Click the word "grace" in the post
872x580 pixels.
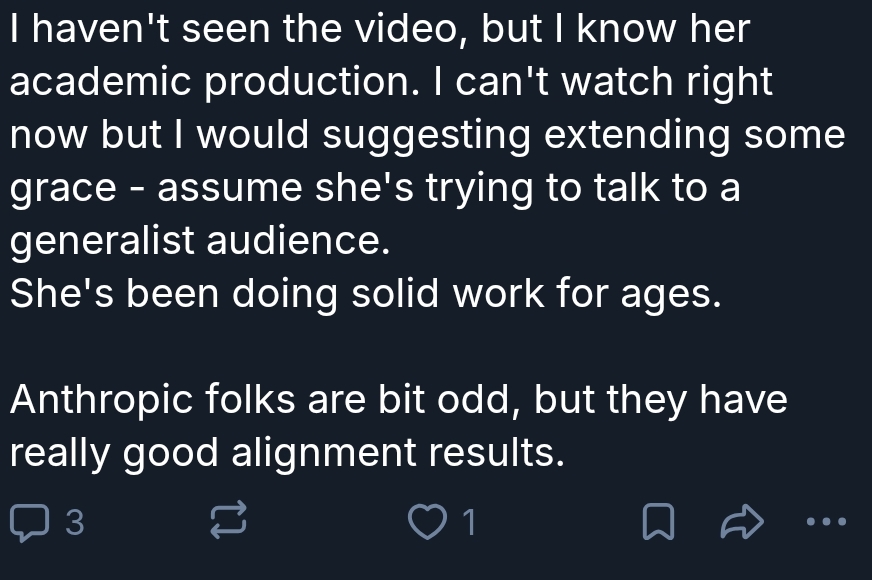(x=64, y=189)
